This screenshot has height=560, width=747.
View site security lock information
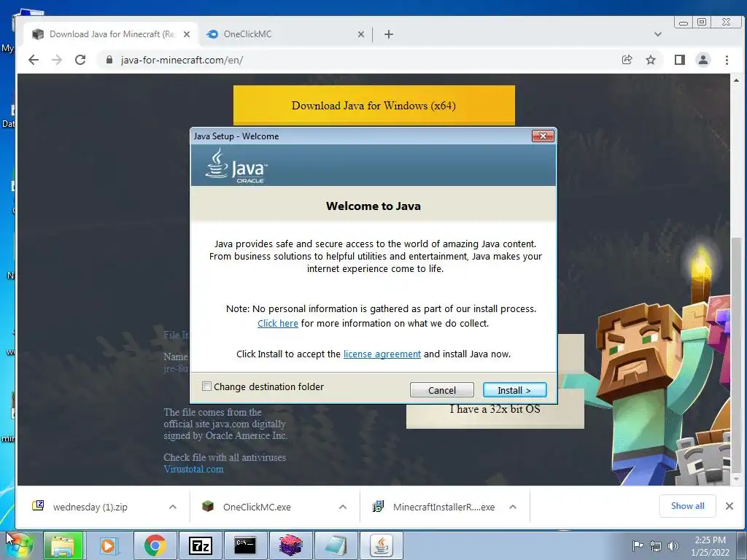coord(109,60)
